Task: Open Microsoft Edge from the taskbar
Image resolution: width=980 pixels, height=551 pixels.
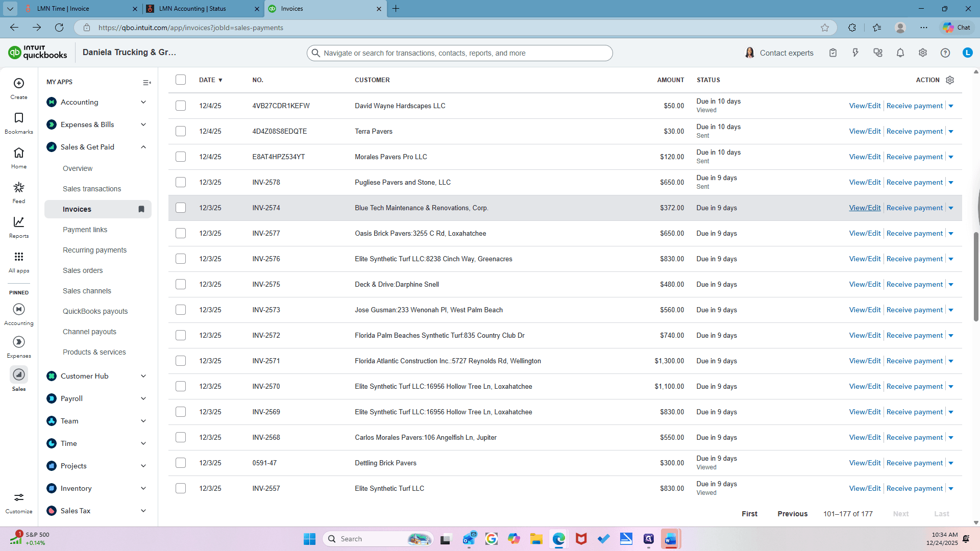Action: click(559, 539)
